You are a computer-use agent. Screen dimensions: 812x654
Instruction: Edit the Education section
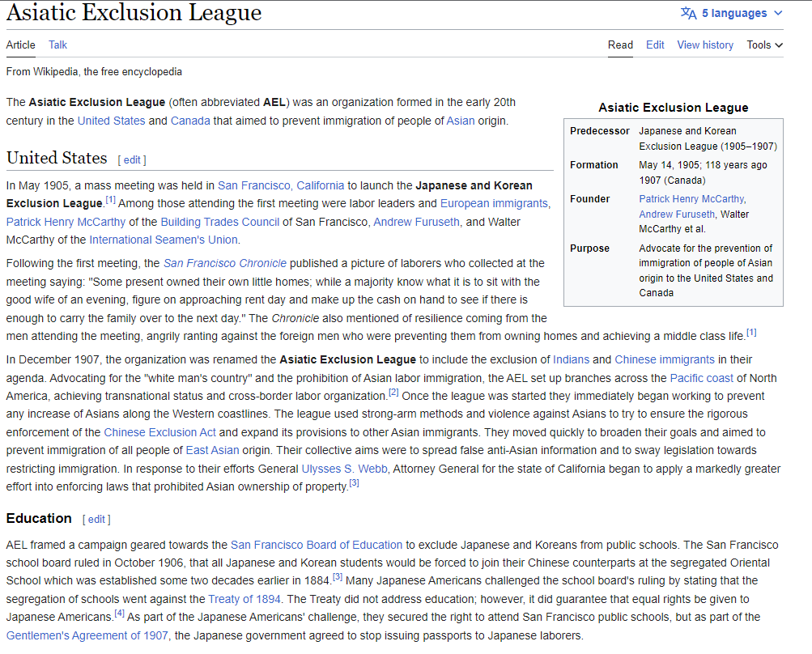click(x=96, y=520)
